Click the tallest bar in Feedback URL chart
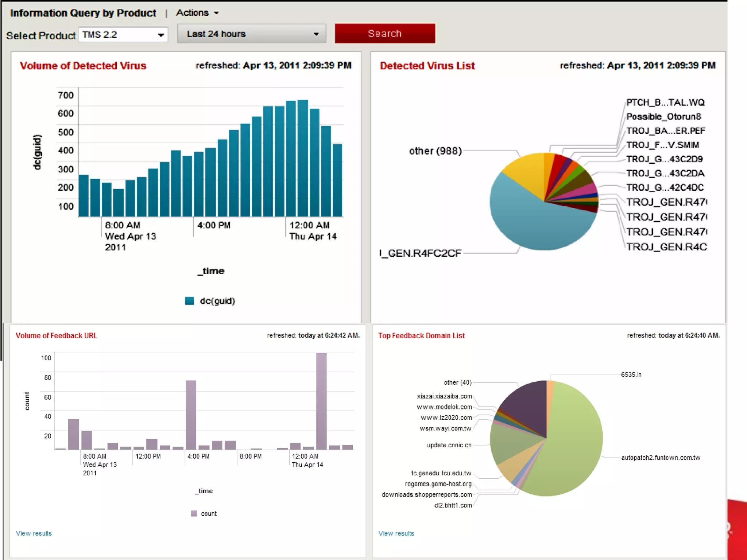 coord(321,401)
